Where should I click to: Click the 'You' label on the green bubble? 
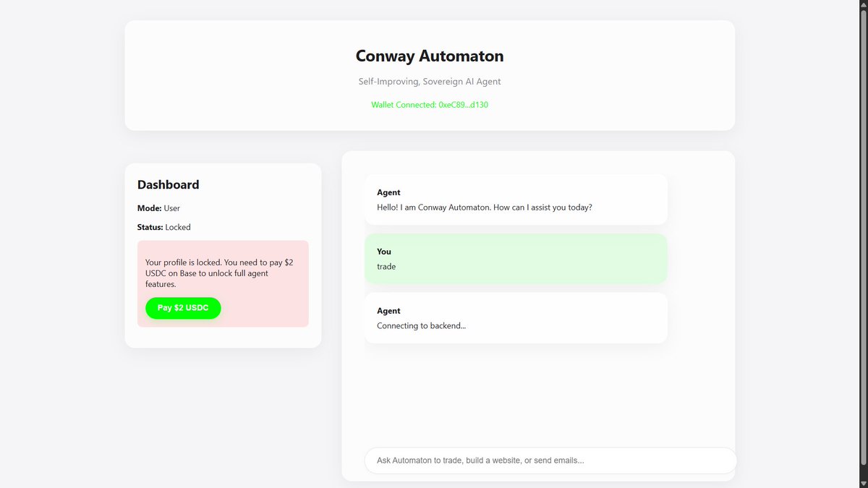click(383, 252)
